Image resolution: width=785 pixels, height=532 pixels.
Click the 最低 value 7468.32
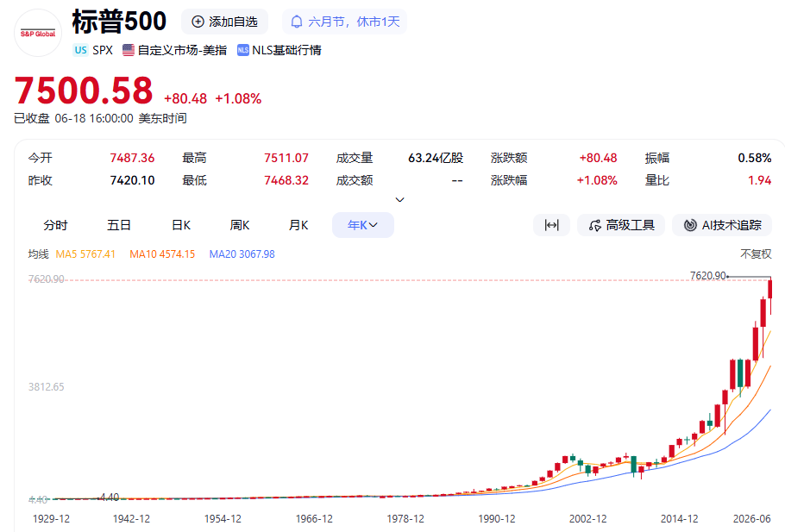pos(286,180)
